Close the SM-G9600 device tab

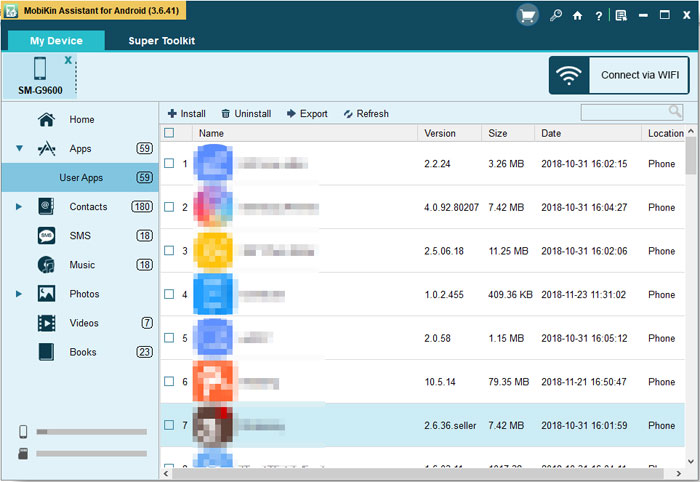click(x=68, y=60)
